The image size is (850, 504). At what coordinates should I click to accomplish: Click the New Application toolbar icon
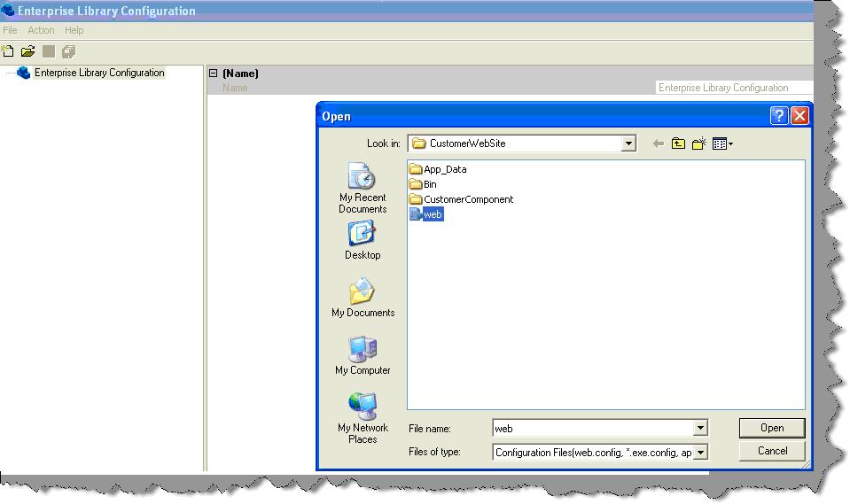(8, 51)
